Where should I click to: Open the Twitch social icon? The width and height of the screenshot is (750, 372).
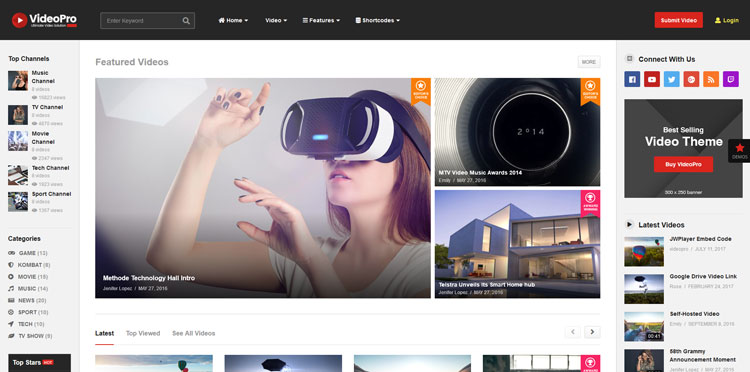[730, 79]
